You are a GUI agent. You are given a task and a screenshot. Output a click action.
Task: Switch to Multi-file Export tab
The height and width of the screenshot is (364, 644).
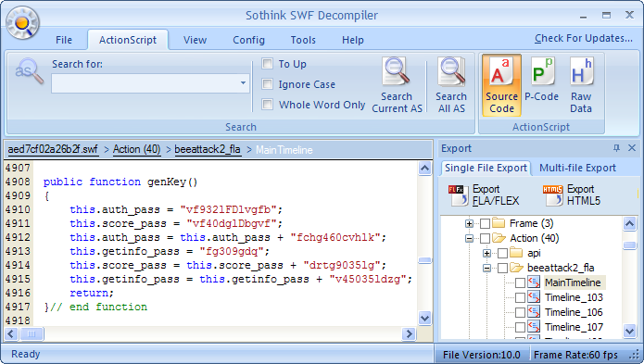coord(577,168)
